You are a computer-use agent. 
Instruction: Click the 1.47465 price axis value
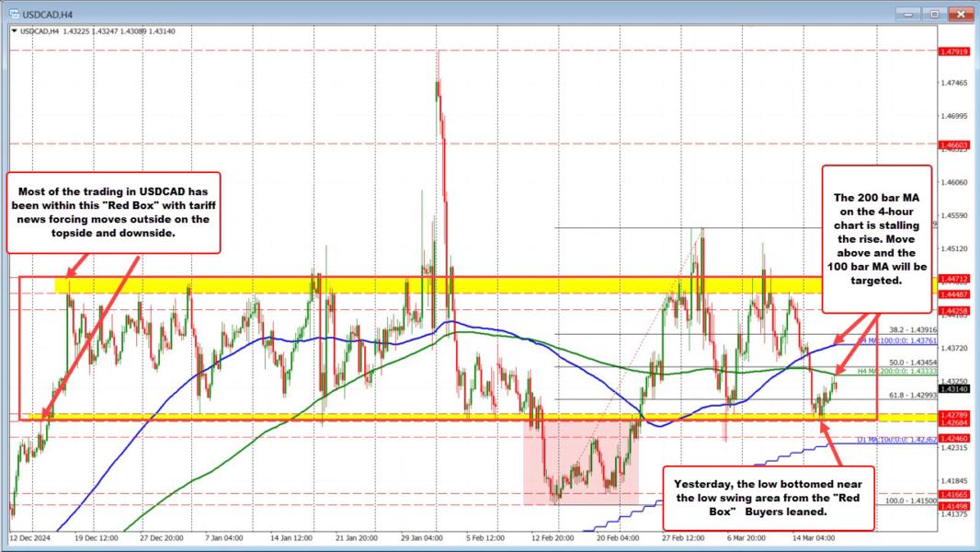[x=953, y=83]
